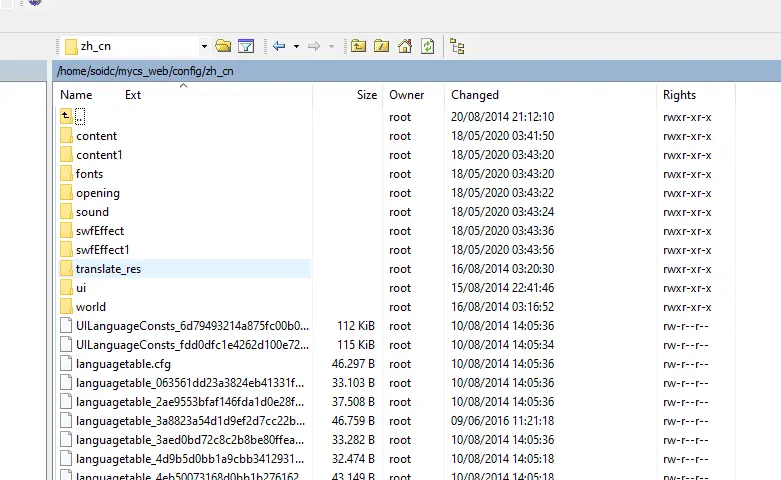Click the date 15/08/2014 22:41:46

pos(502,288)
